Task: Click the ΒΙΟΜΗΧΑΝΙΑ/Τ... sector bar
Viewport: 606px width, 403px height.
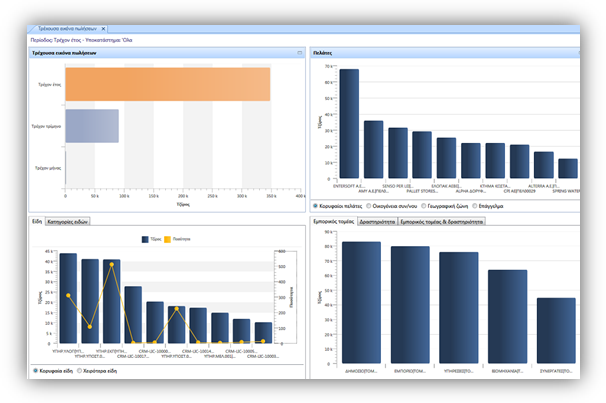Action: [507, 316]
